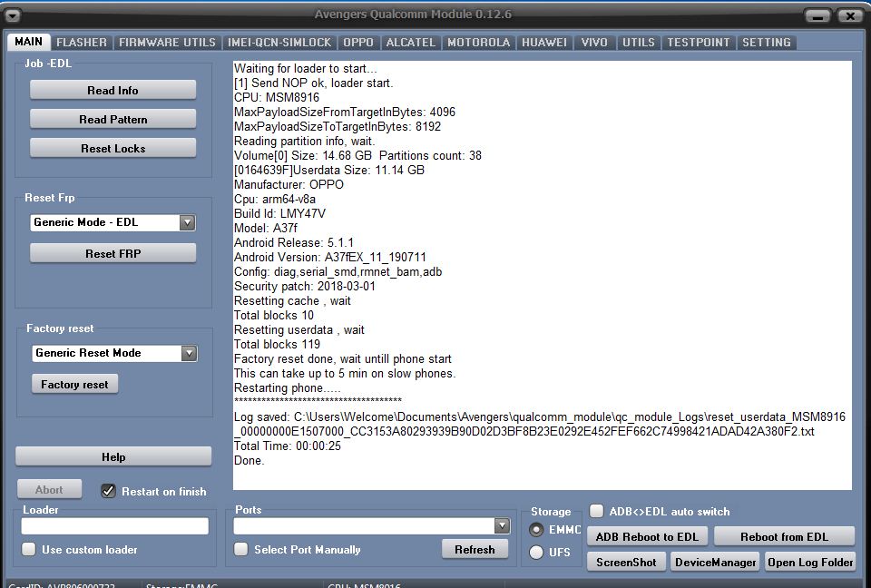Select the OPPO tab
This screenshot has width=871, height=588.
[x=358, y=43]
